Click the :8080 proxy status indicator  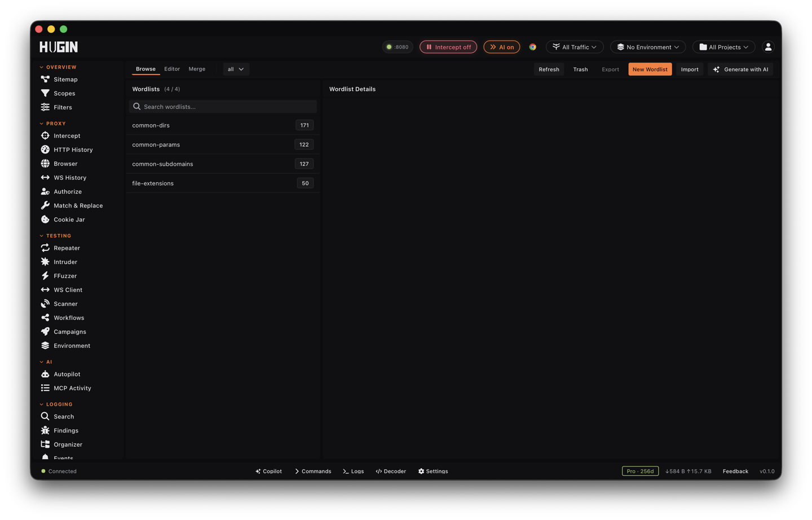tap(398, 47)
